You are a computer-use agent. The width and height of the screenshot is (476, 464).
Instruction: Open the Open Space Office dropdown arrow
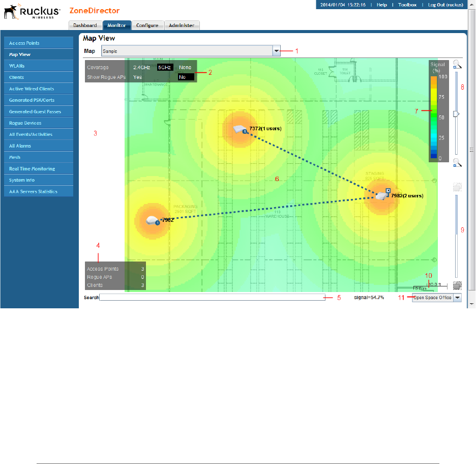coord(458,298)
